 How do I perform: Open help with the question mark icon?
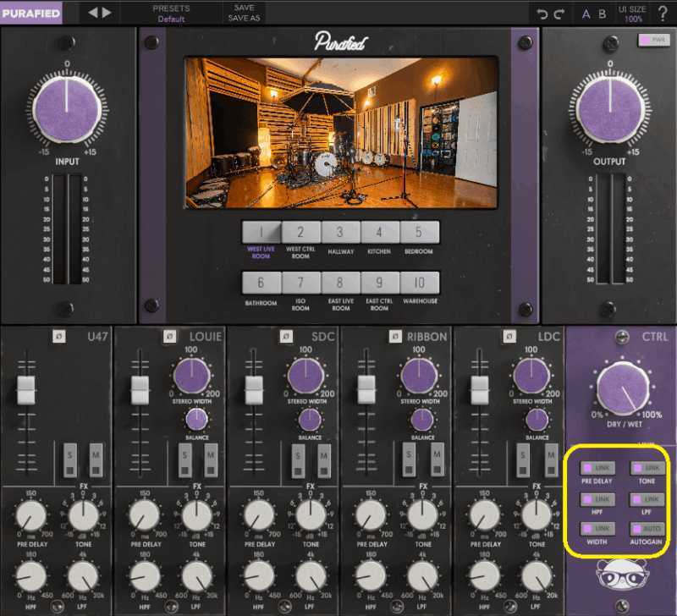pos(662,14)
